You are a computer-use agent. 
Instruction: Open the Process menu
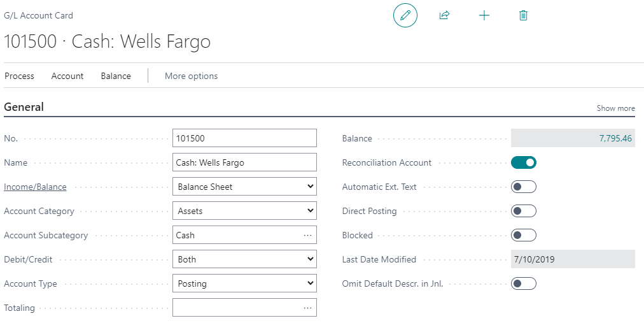[x=19, y=76]
